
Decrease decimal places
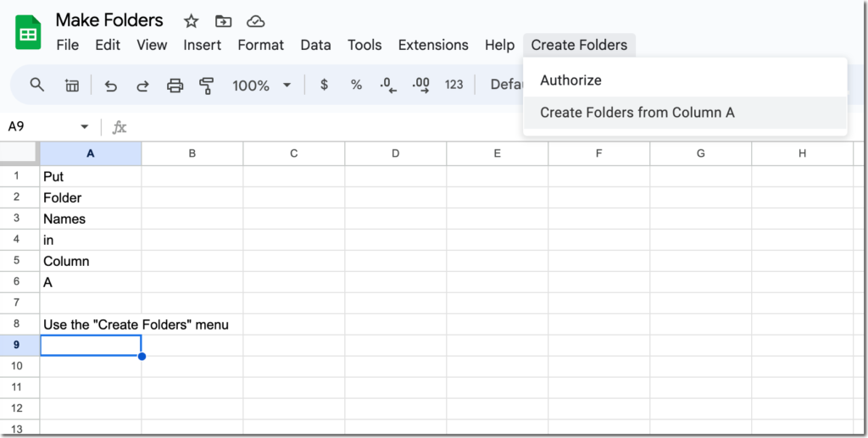[388, 86]
